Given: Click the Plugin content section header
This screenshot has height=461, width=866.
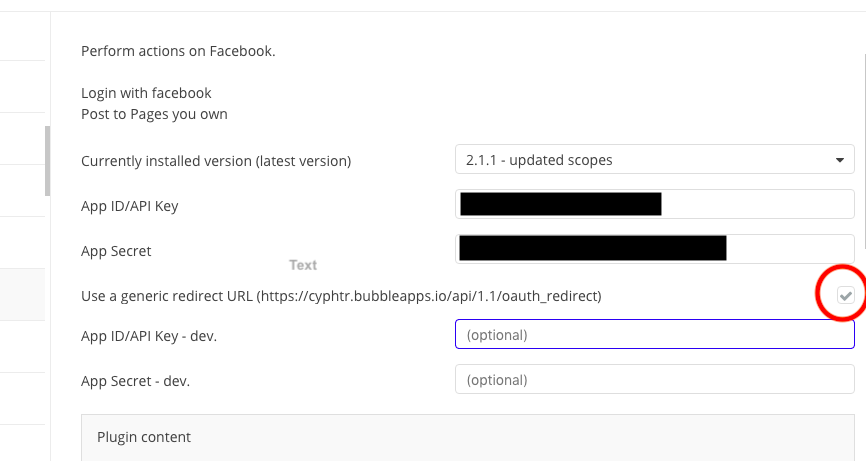Looking at the screenshot, I should 144,437.
